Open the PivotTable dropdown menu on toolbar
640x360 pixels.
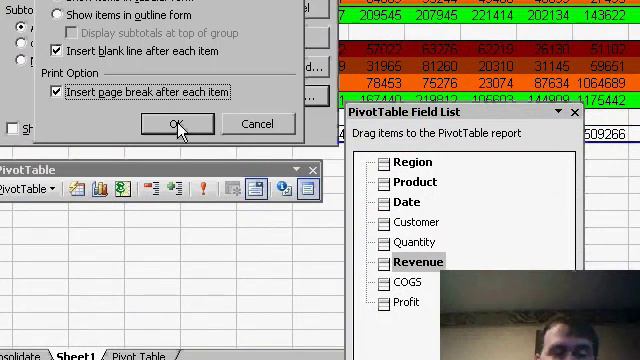[27, 189]
